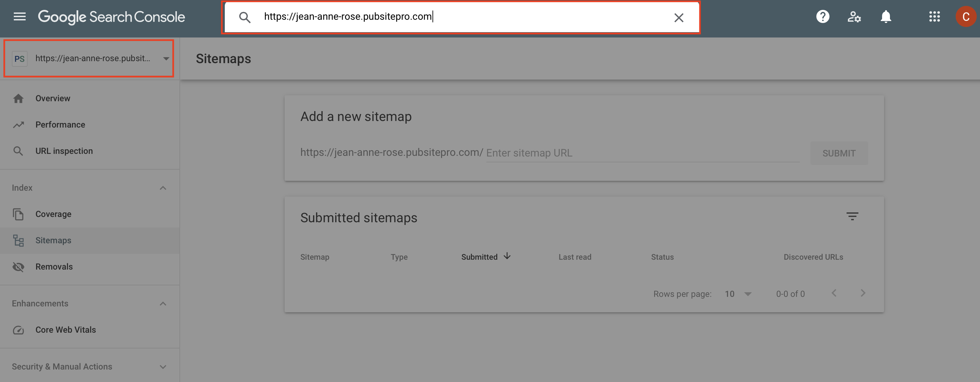Click the Sitemaps page icon

coord(18,240)
